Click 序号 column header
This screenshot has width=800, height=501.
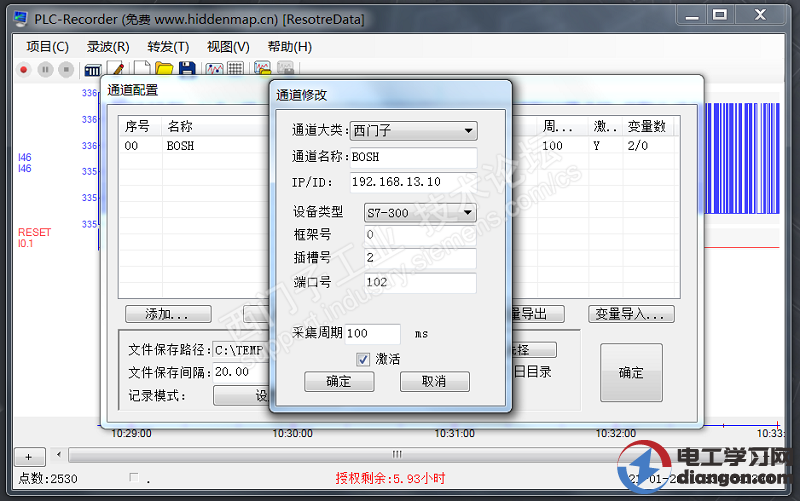(140, 127)
